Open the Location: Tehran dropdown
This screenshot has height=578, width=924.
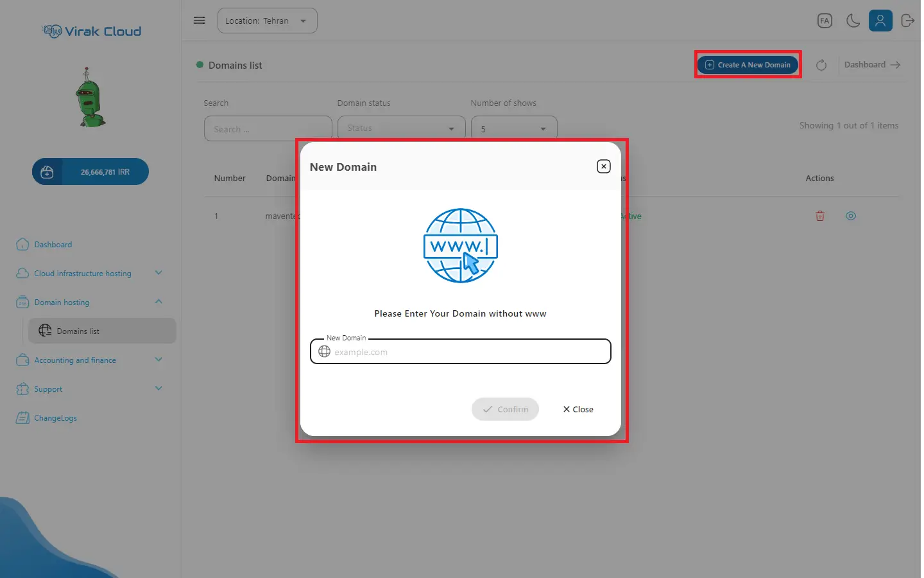[267, 21]
